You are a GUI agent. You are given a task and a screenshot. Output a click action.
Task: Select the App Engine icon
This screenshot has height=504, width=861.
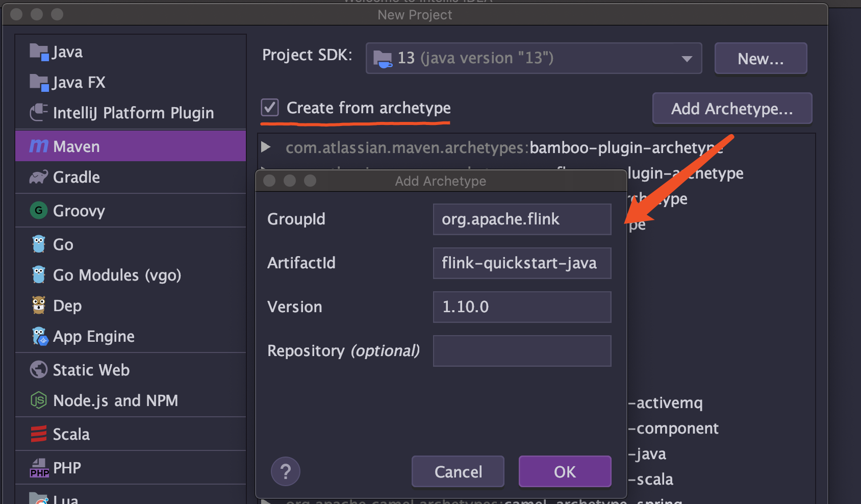pyautogui.click(x=40, y=336)
